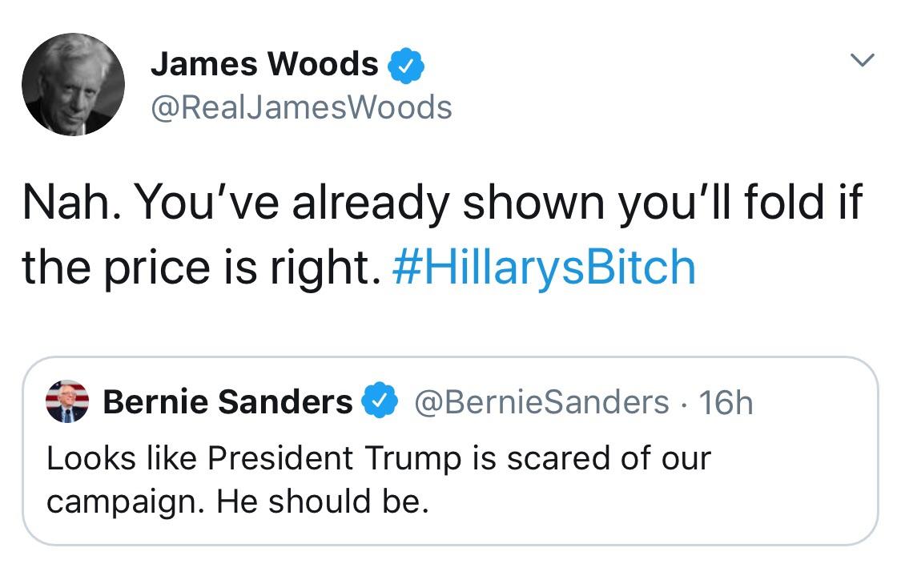Viewport: 901px width, 588px height.
Task: Expand the tweet options chevron menu
Action: click(862, 60)
